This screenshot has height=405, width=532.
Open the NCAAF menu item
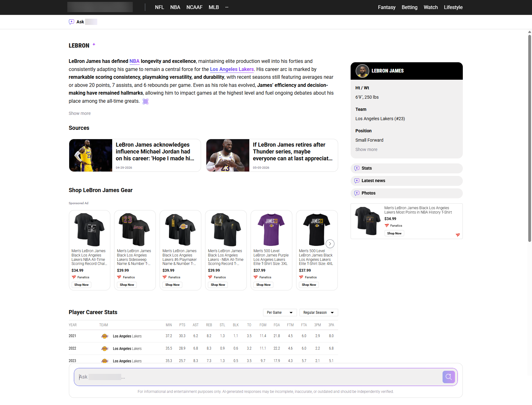194,7
